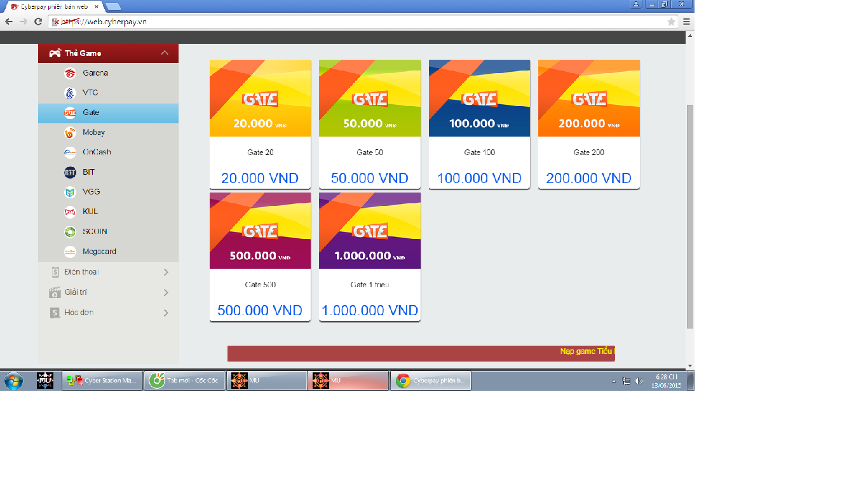
Task: Click the Gate logo icon in sidebar
Action: point(70,112)
